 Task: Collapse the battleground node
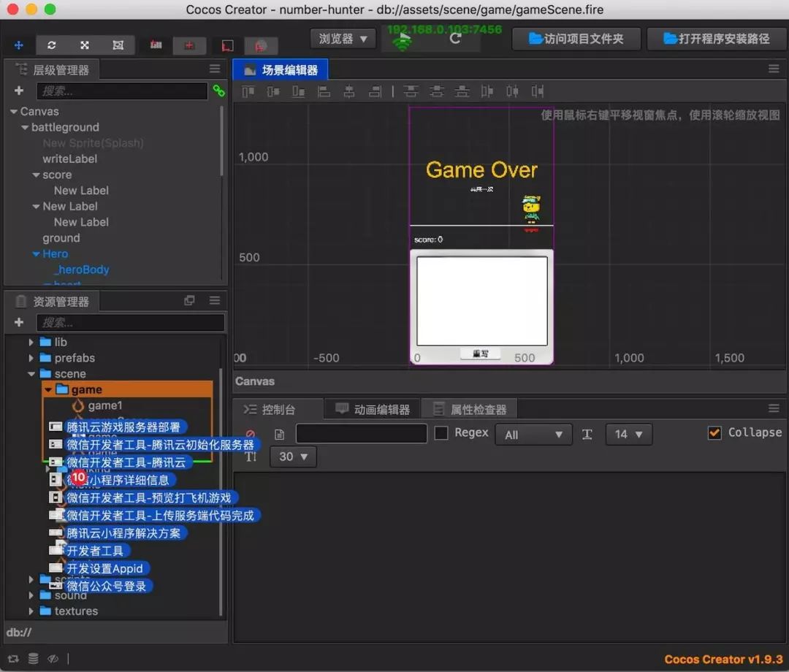[x=26, y=128]
